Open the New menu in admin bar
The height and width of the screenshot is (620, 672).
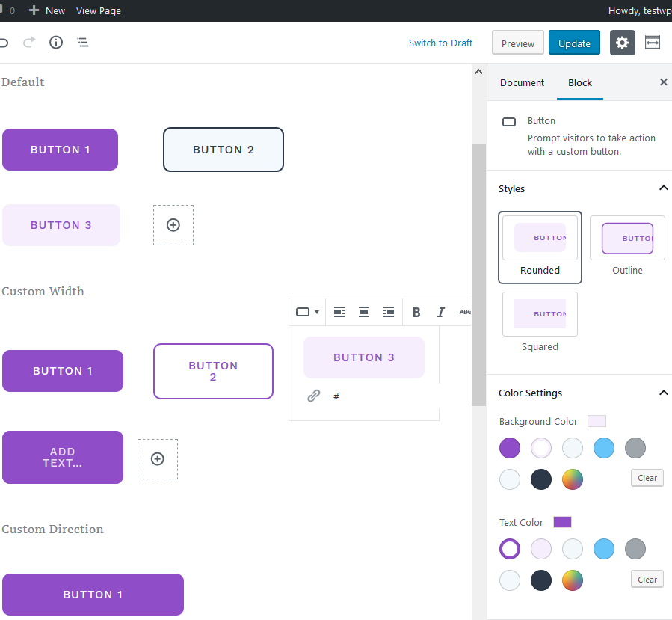[x=47, y=10]
